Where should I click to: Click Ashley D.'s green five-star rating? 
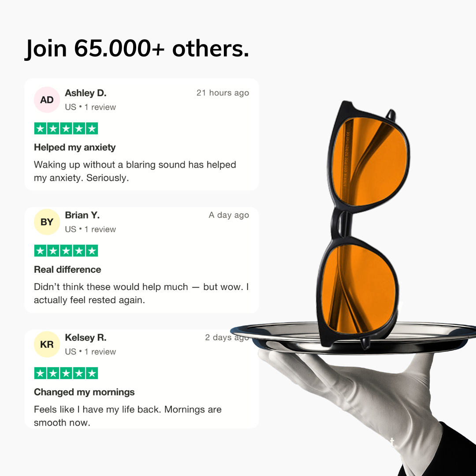point(66,129)
